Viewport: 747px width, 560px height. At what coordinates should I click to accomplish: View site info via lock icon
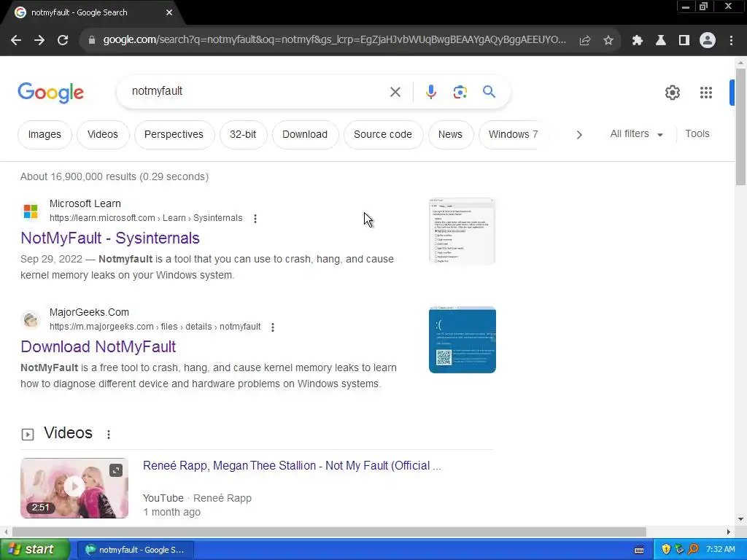pos(92,41)
